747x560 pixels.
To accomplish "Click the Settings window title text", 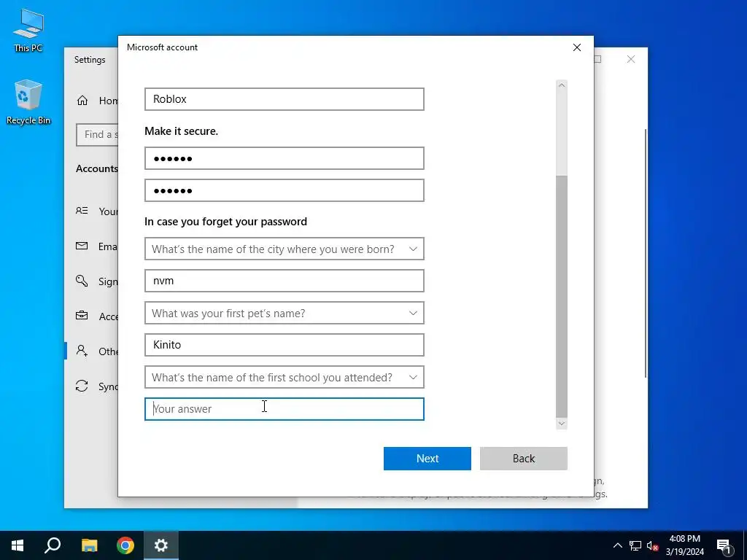I will [90, 60].
